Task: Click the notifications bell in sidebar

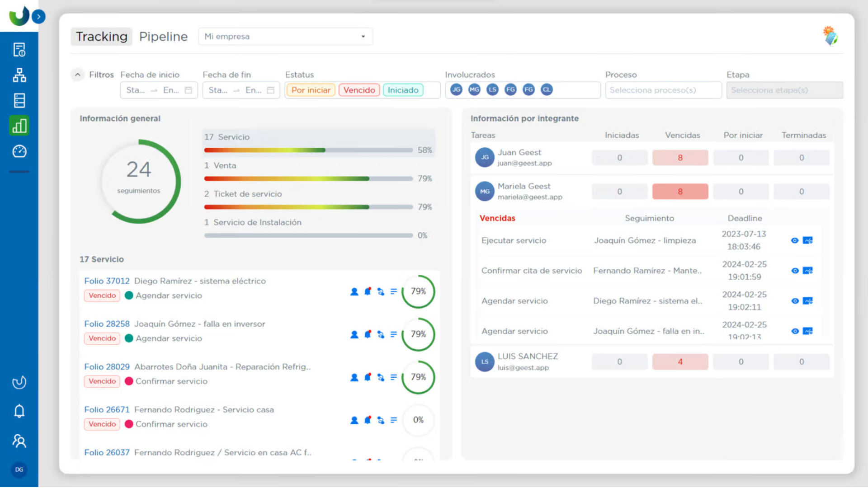Action: pyautogui.click(x=19, y=411)
